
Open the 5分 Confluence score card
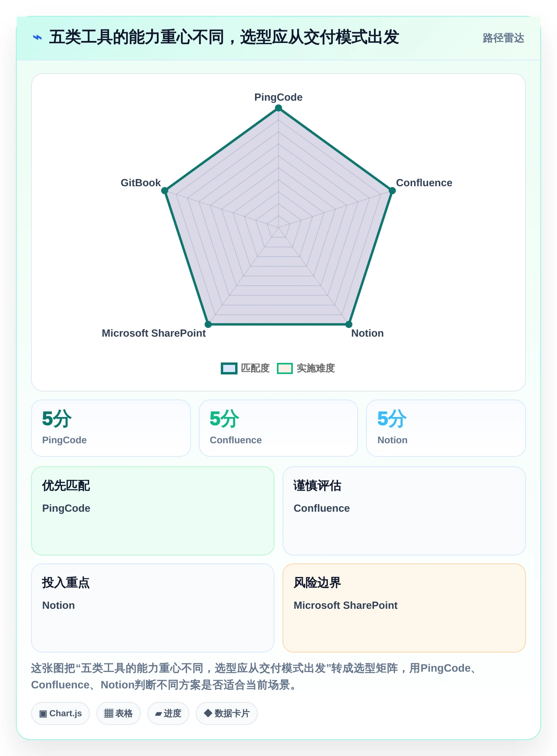coord(278,428)
